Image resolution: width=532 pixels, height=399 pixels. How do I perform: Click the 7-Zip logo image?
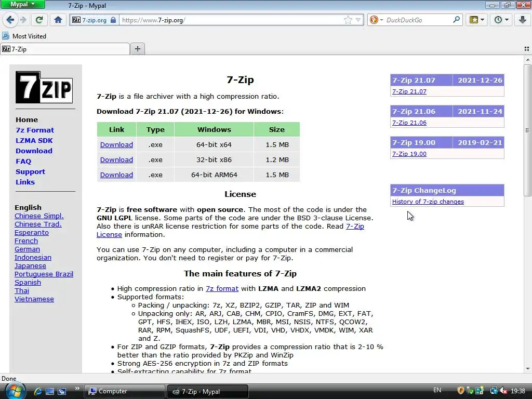[x=44, y=87]
